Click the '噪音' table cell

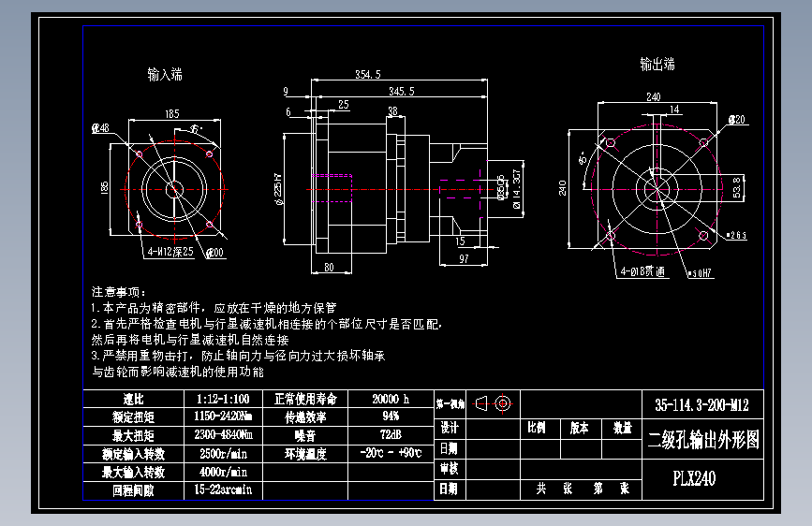(x=305, y=435)
